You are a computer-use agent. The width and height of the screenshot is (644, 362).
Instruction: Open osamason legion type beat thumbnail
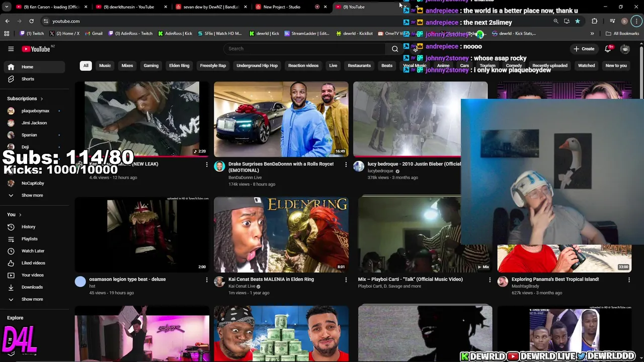[142, 235]
